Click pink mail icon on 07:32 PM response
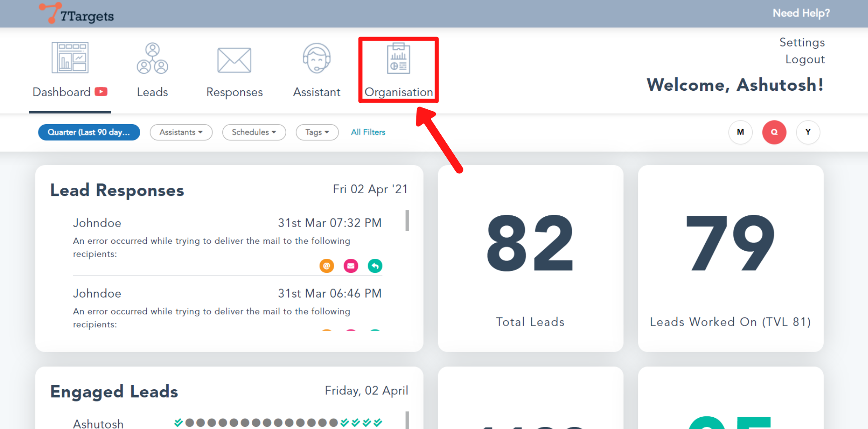Screen dimensions: 868x429 point(351,266)
